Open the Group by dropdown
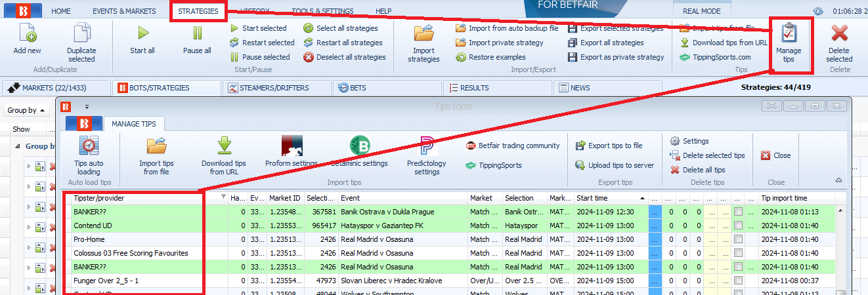The width and height of the screenshot is (868, 295). 27,110
